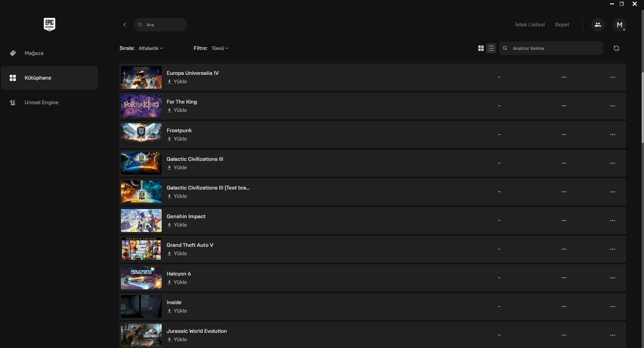Refresh the library list
The height and width of the screenshot is (348, 644).
616,48
